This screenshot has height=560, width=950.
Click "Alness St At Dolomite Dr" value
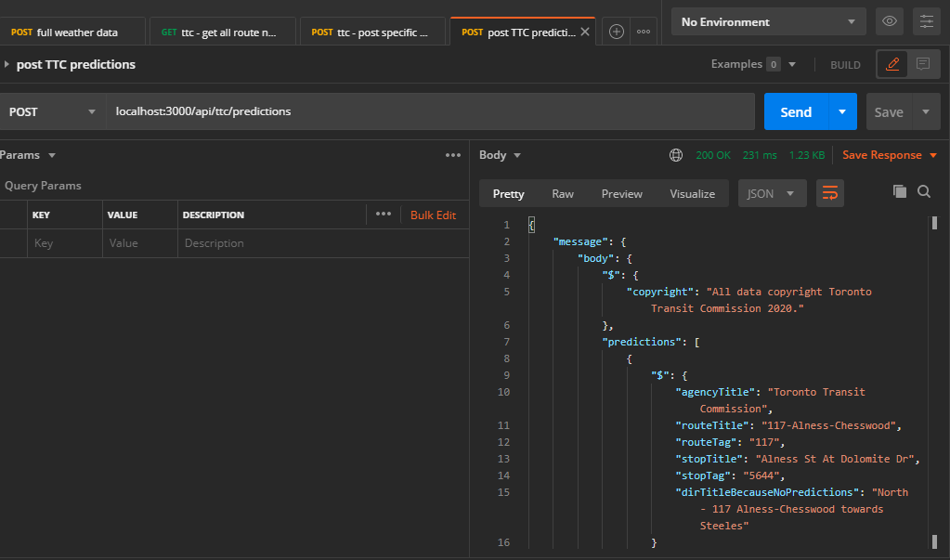pyautogui.click(x=834, y=459)
